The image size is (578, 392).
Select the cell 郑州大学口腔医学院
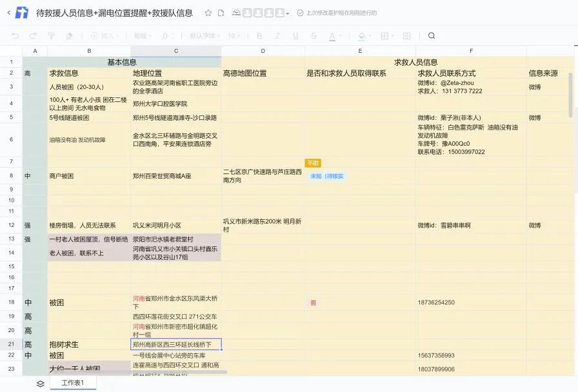[x=176, y=104]
